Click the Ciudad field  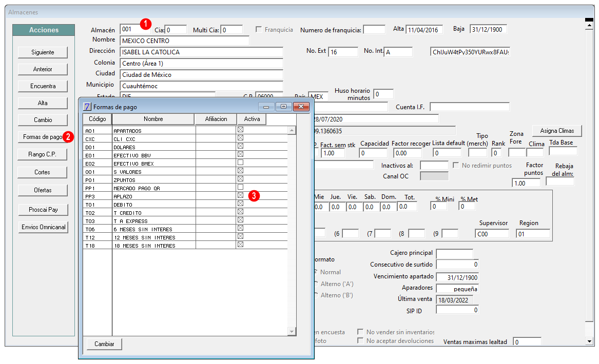point(202,75)
